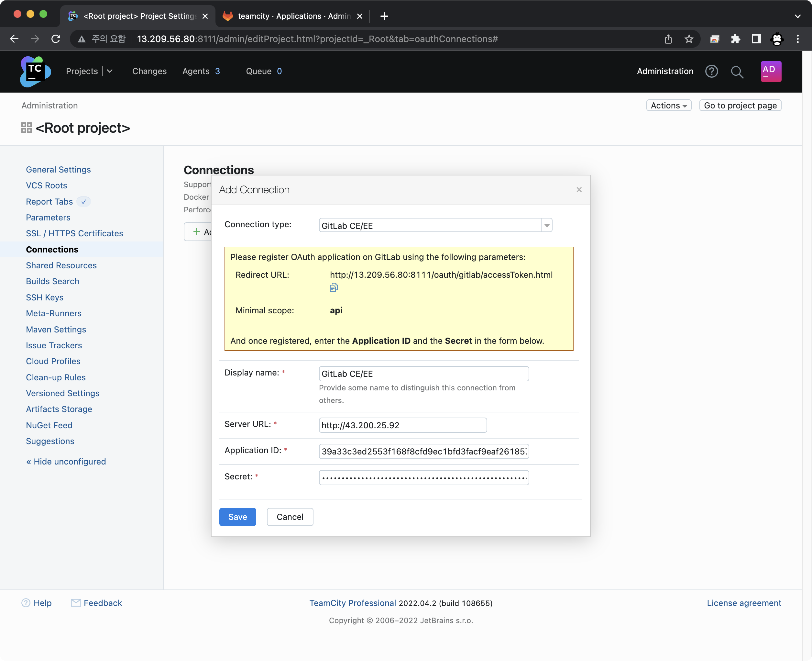The height and width of the screenshot is (661, 812).
Task: Open Cloud Profiles
Action: pos(53,361)
